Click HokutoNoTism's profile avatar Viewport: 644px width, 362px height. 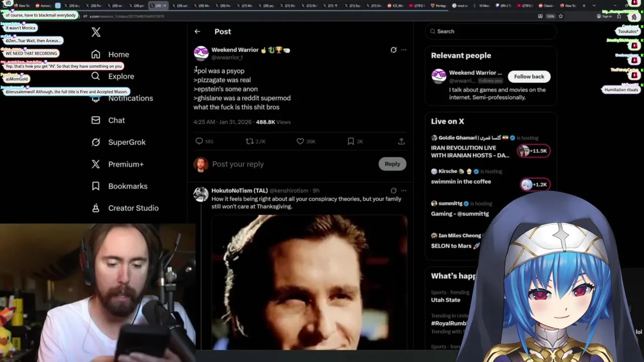(201, 194)
